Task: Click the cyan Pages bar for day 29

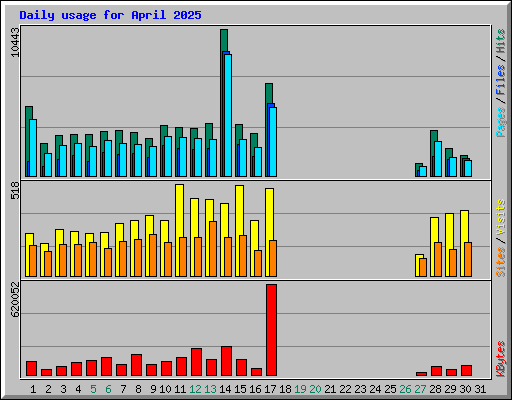Action: (453, 167)
